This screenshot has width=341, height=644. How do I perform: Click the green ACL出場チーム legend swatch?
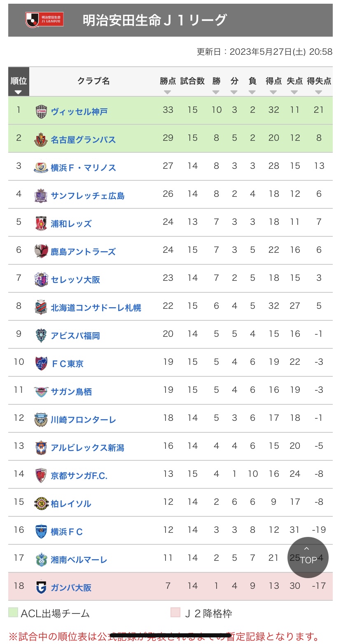[x=13, y=613]
